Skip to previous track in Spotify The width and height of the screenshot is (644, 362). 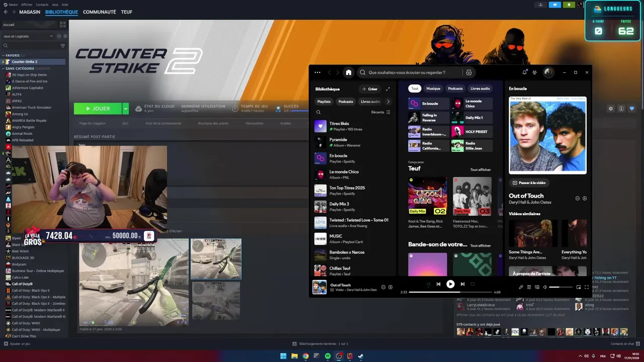tap(438, 284)
